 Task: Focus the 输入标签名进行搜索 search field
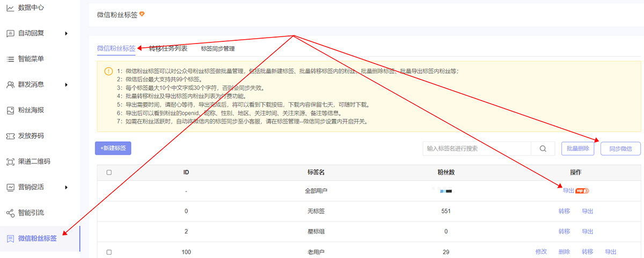click(x=477, y=149)
